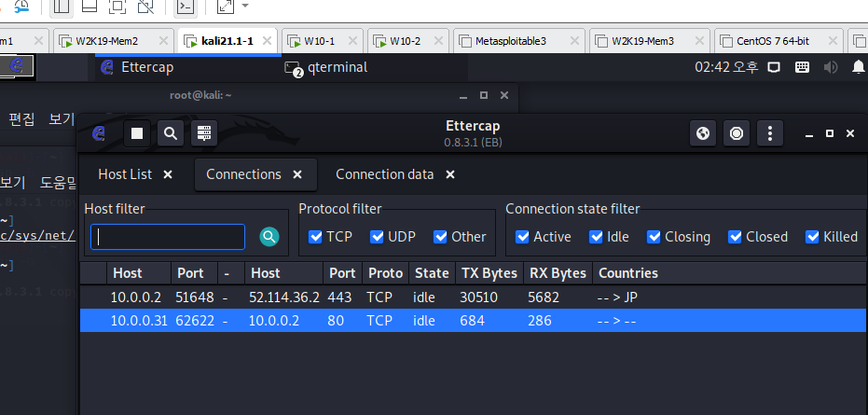Viewport: 868px width, 415px height.
Task: Click the 52.114.36.2 destination host cell
Action: (284, 297)
